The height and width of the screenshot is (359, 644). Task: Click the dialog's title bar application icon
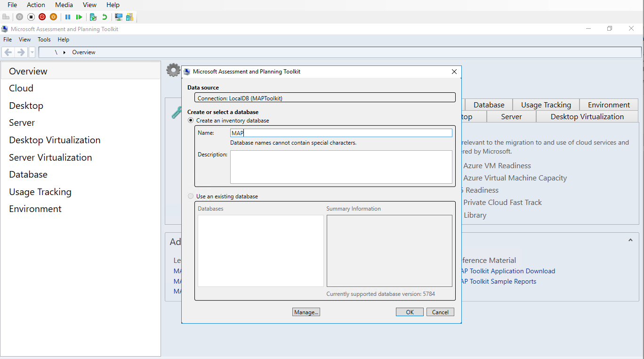[187, 72]
